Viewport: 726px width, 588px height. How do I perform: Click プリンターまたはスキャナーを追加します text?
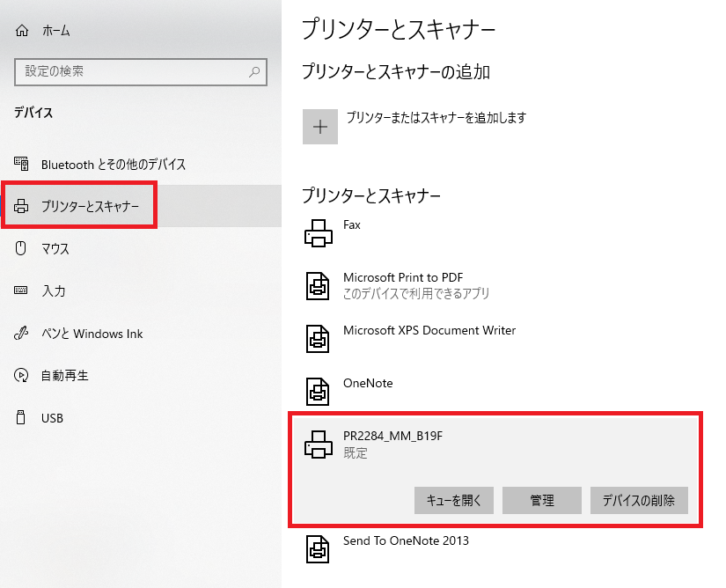coord(436,118)
